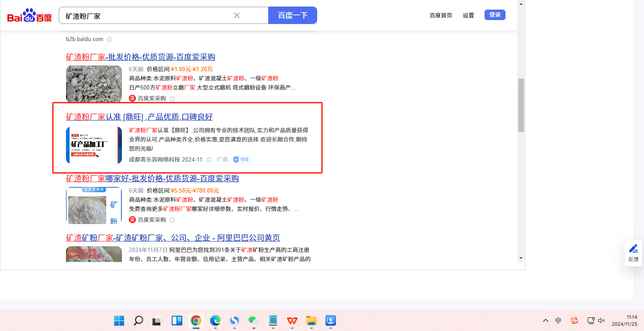The width and height of the screenshot is (644, 331).
Task: Click the Sogou input method tray icon
Action: tap(575, 321)
